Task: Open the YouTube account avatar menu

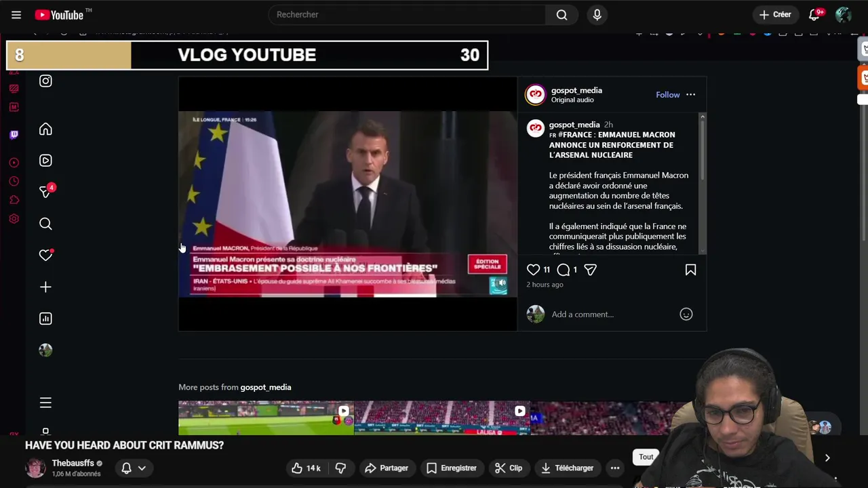Action: click(843, 14)
